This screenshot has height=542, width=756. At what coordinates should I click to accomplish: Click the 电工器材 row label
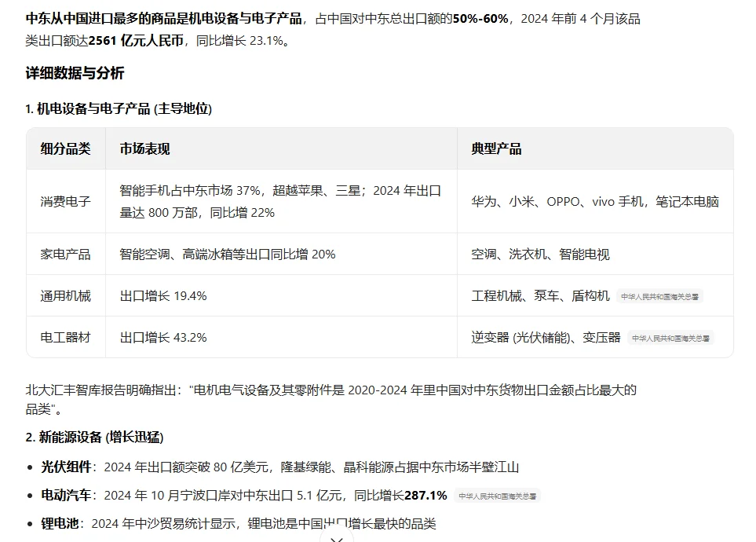click(66, 338)
